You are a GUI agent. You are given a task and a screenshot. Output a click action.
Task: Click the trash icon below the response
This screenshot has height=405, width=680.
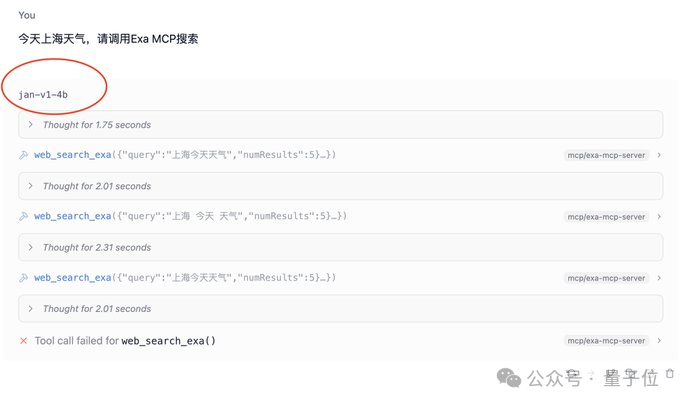(670, 373)
